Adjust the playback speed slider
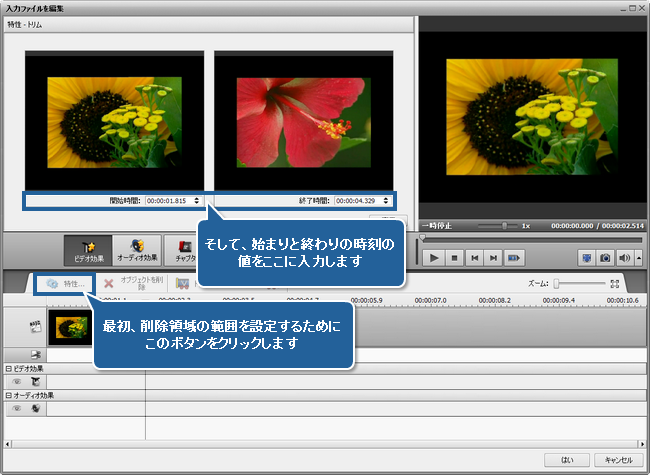This screenshot has width=650, height=475. [x=504, y=226]
